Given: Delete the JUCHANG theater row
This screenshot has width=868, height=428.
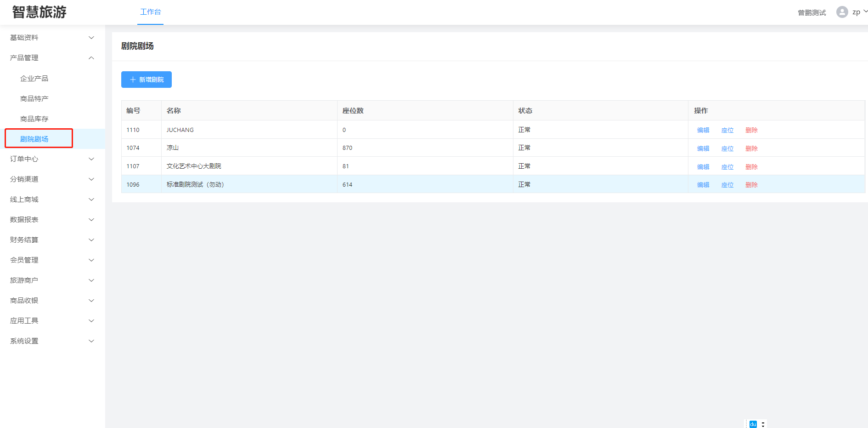Looking at the screenshot, I should point(751,130).
